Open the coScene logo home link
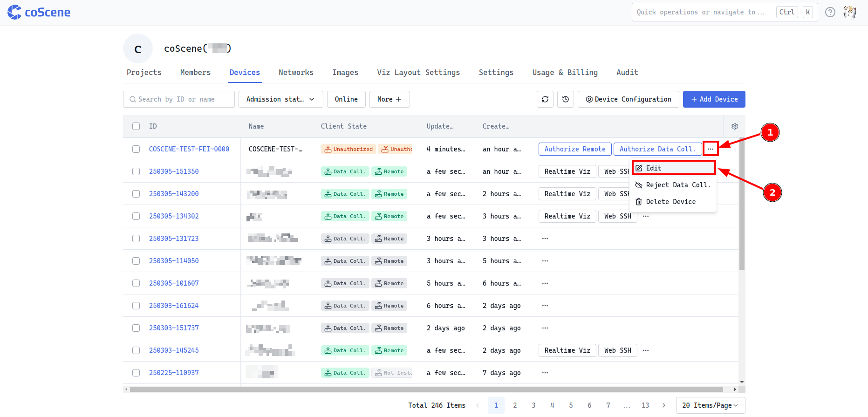This screenshot has width=868, height=417. (x=39, y=12)
